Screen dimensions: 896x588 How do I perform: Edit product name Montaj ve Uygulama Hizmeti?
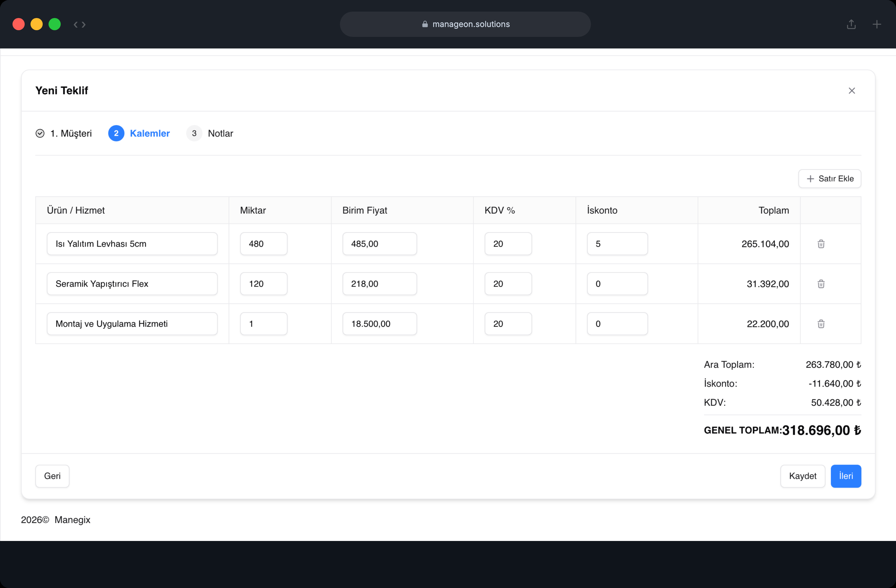coord(132,323)
